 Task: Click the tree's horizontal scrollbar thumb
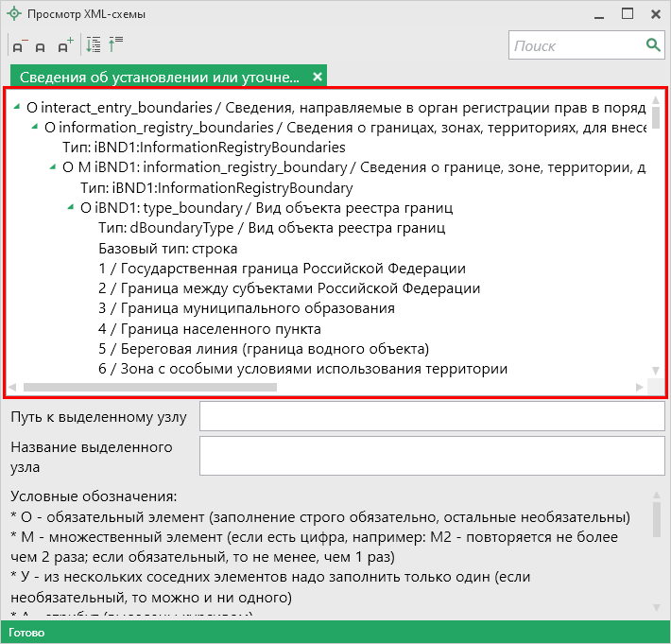click(x=149, y=387)
